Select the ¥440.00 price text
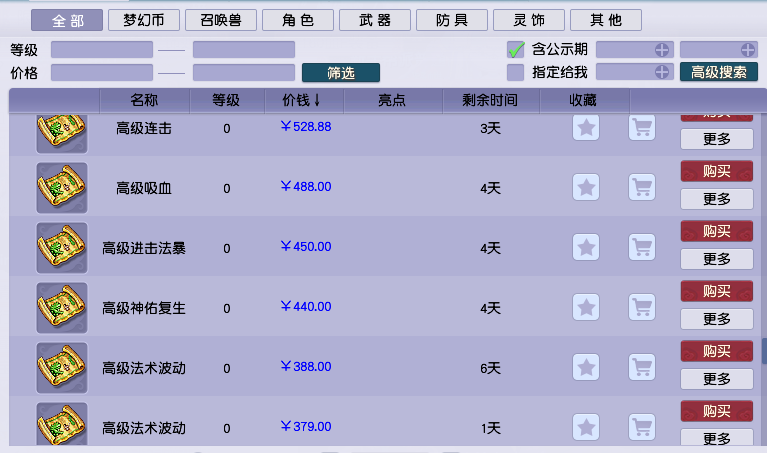Image resolution: width=767 pixels, height=453 pixels. pyautogui.click(x=306, y=307)
